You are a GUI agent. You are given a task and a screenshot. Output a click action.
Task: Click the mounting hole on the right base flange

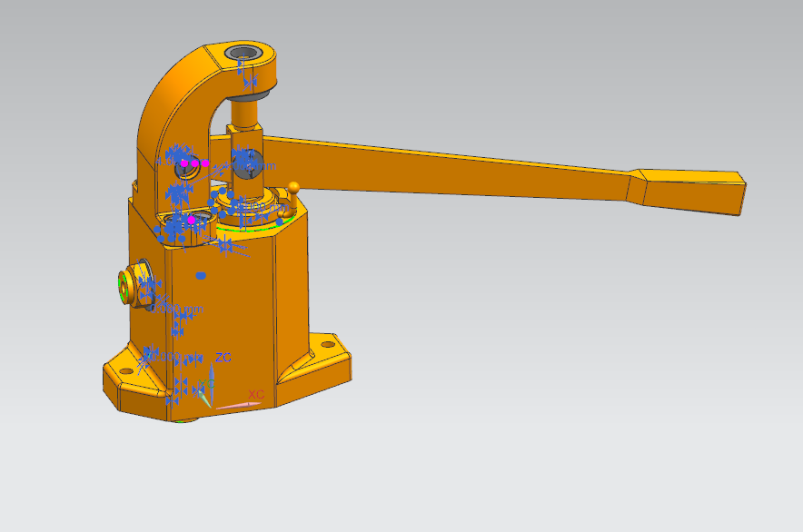coord(328,345)
